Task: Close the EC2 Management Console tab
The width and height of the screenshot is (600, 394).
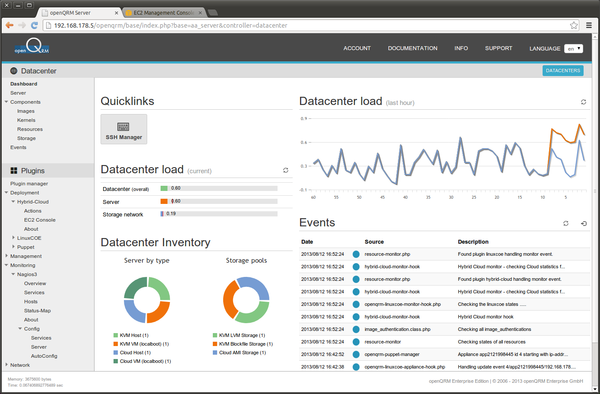Action: pyautogui.click(x=200, y=13)
